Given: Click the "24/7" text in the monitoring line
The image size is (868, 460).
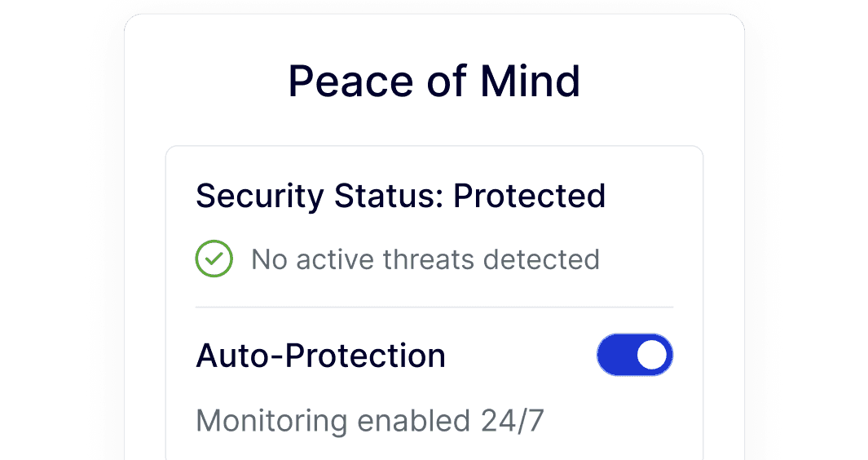Looking at the screenshot, I should click(511, 421).
